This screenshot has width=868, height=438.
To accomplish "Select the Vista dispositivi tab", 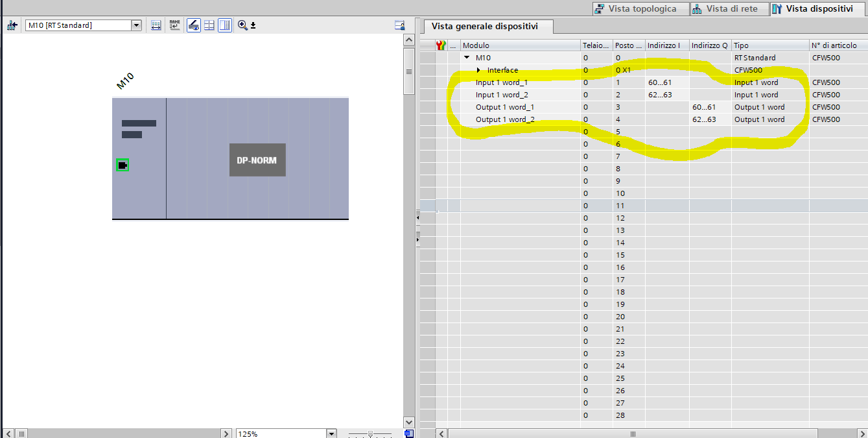I will 819,8.
